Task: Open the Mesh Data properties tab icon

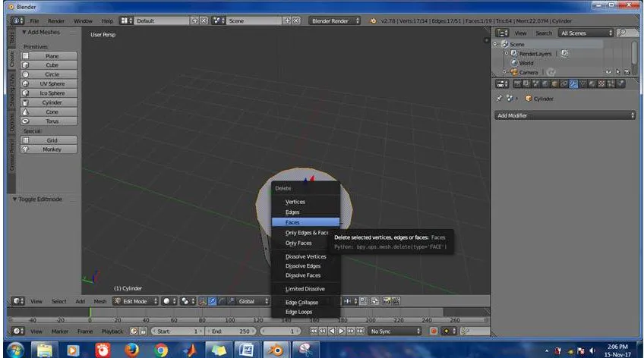Action: (x=583, y=84)
